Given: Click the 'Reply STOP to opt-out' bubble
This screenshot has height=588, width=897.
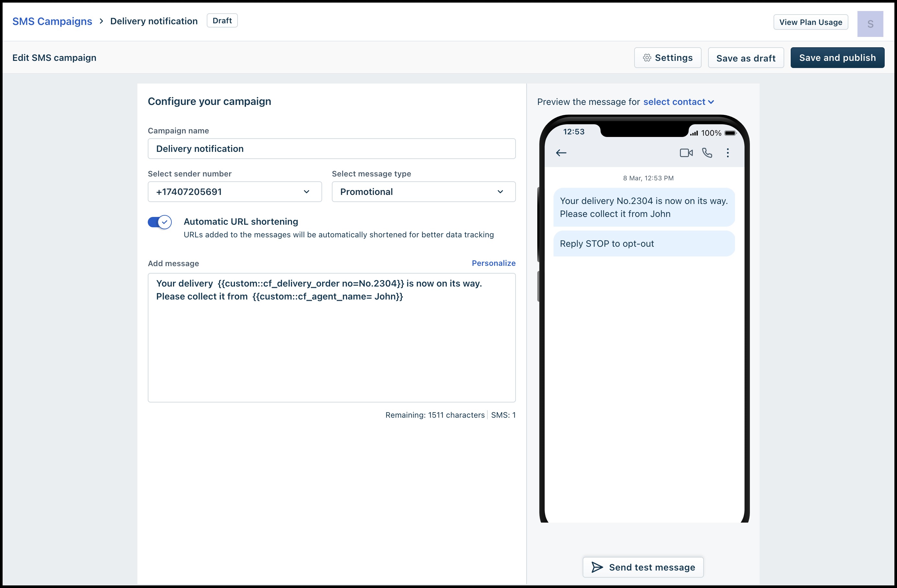Looking at the screenshot, I should (x=644, y=244).
